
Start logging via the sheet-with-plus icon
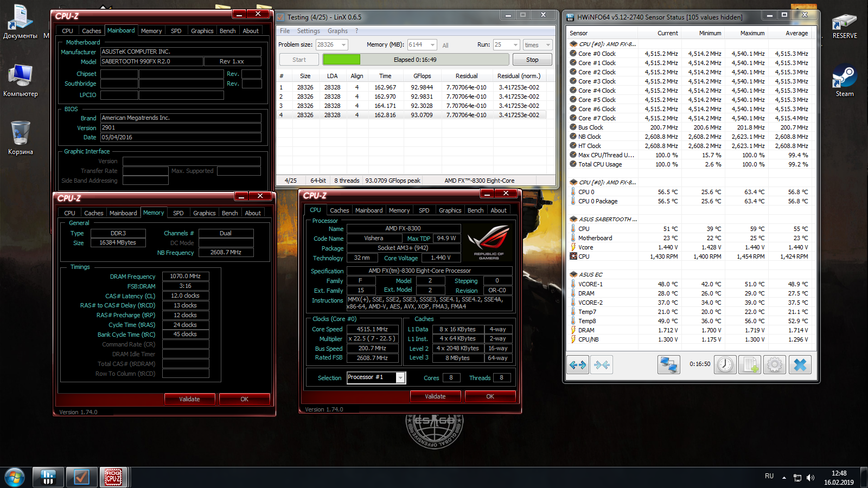point(750,365)
